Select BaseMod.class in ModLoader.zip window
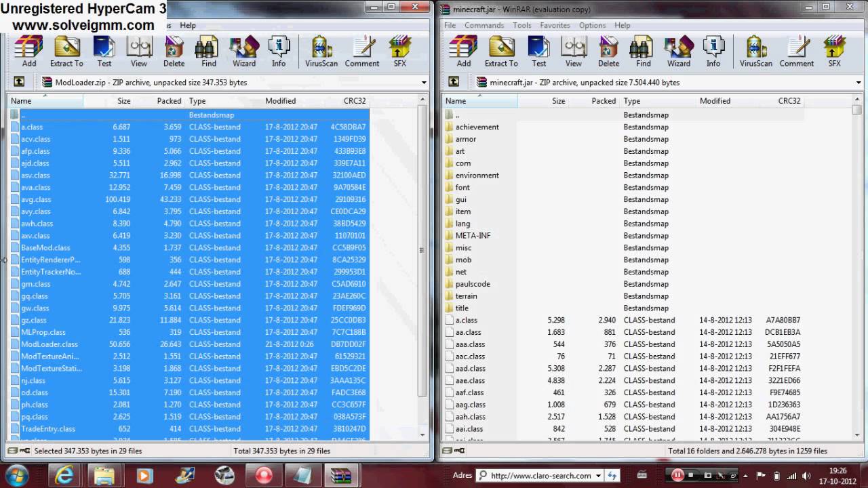Viewport: 868px width, 488px height. click(x=189, y=247)
